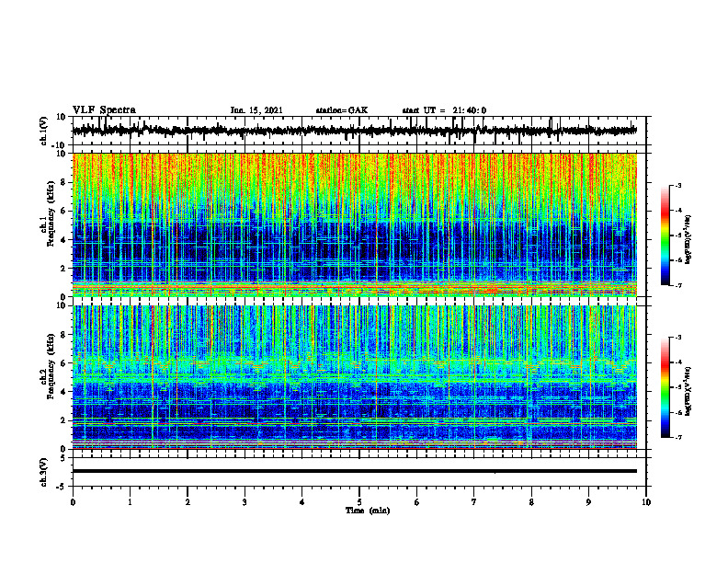Click the date label Jan. 15, 2021
This screenshot has width=728, height=563.
click(256, 110)
